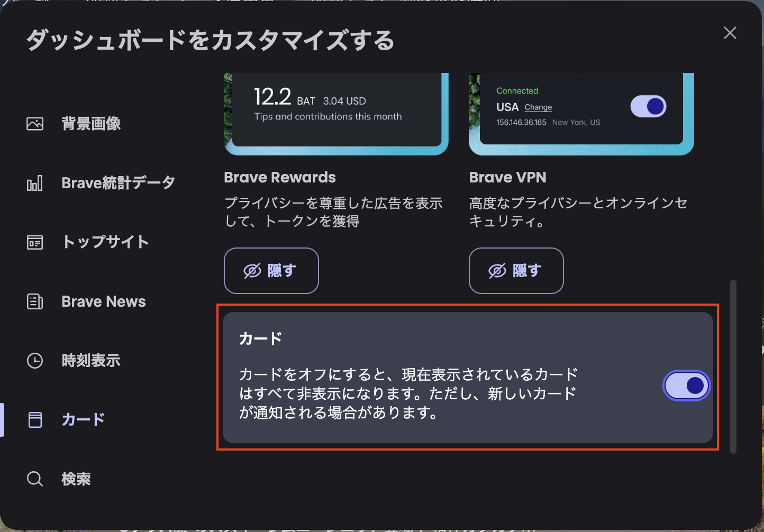
Task: Click the カード sidebar icon
Action: click(x=35, y=420)
